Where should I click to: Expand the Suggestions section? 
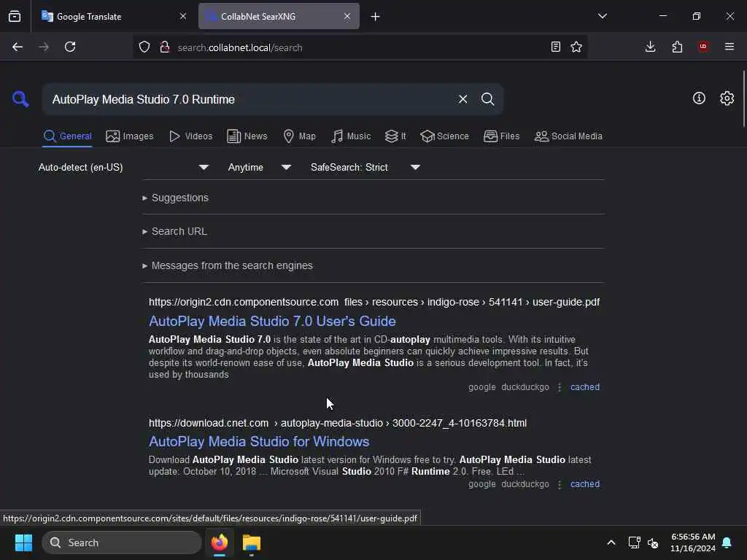tap(175, 198)
